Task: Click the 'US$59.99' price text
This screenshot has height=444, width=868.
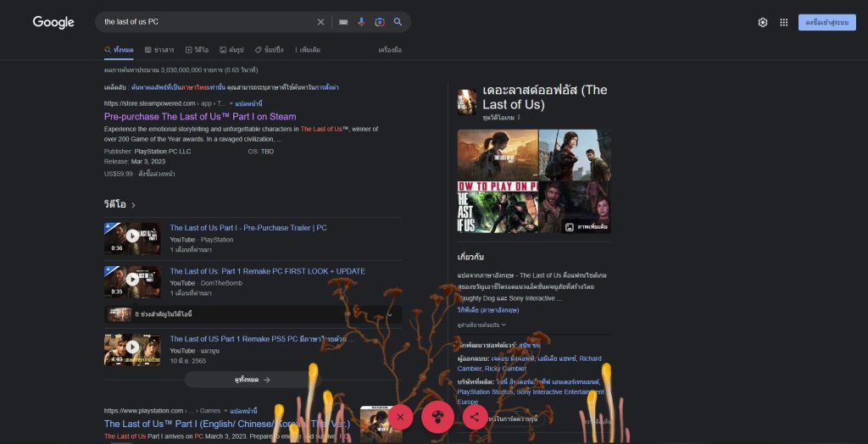Action: coord(119,174)
